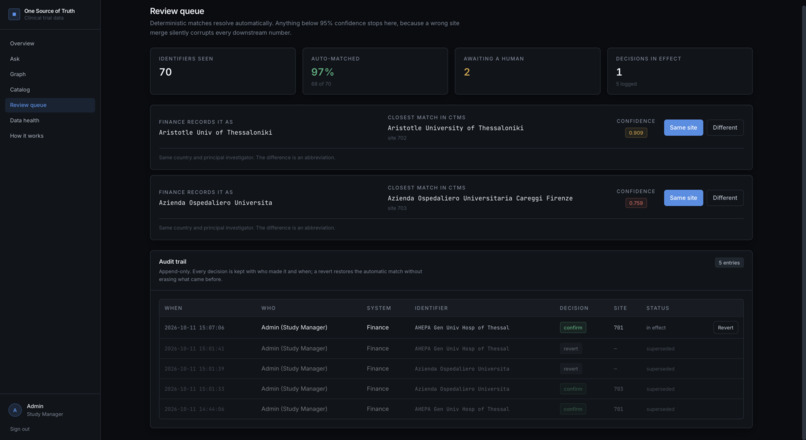
Task: Click the SYSTEM column header
Action: click(379, 308)
